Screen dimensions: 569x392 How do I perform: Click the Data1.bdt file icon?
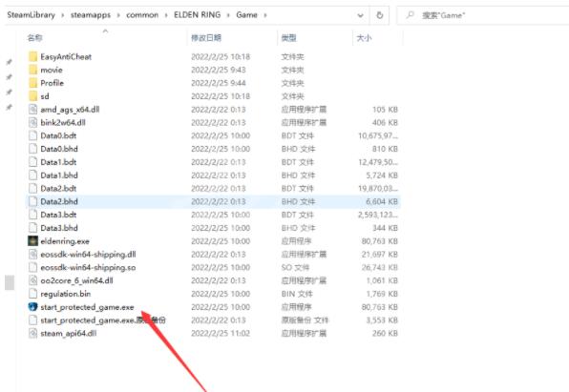click(x=33, y=162)
